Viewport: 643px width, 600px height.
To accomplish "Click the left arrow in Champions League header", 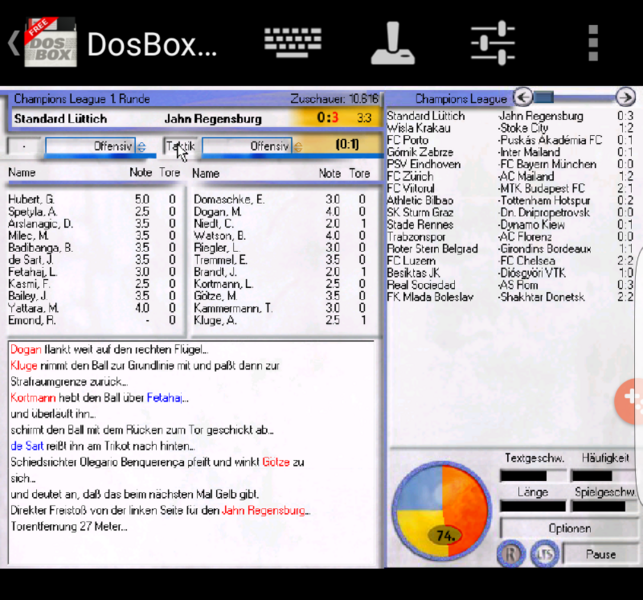I will 523,97.
